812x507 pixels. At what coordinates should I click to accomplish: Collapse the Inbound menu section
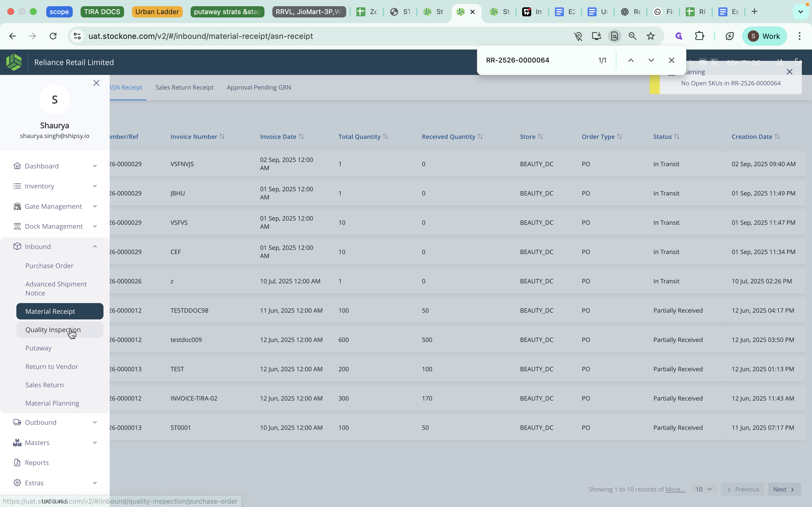[x=95, y=246]
